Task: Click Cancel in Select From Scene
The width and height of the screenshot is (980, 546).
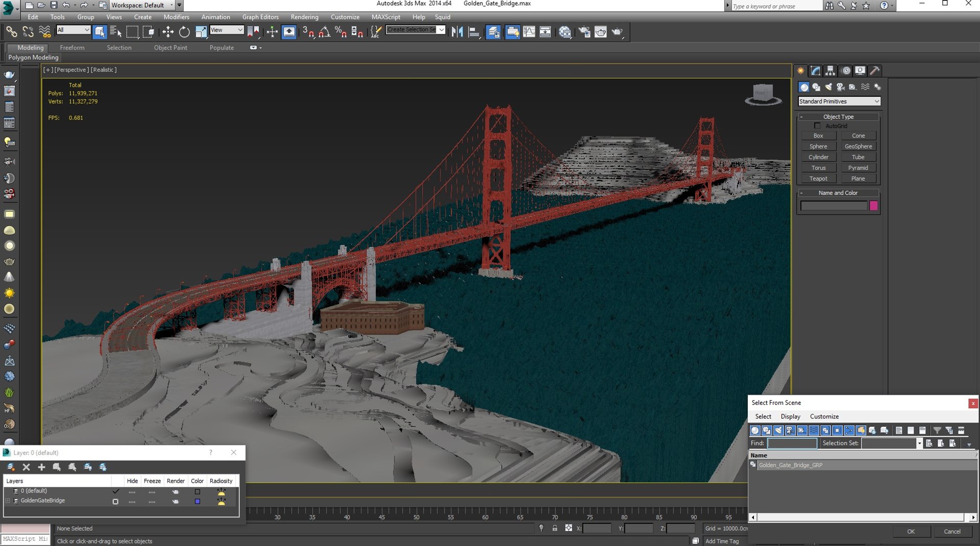Action: (952, 531)
